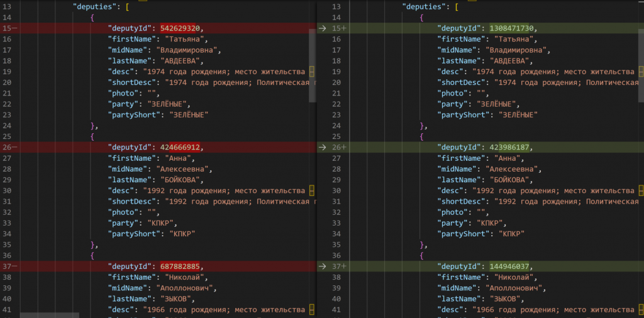The width and height of the screenshot is (644, 318).
Task: Revert the change at line 26 using arrow
Action: pyautogui.click(x=323, y=147)
